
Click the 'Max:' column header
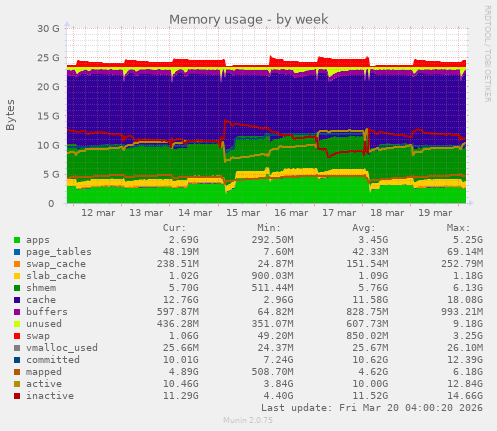click(458, 228)
